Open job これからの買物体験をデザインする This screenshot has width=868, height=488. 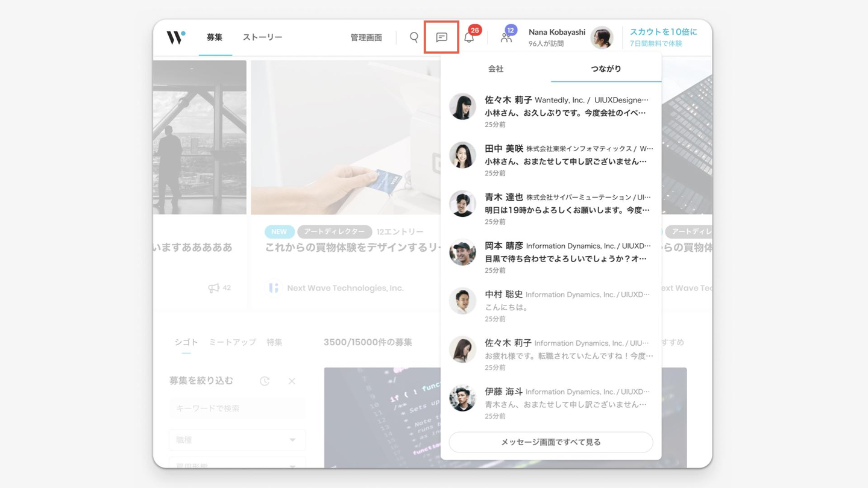pyautogui.click(x=353, y=248)
